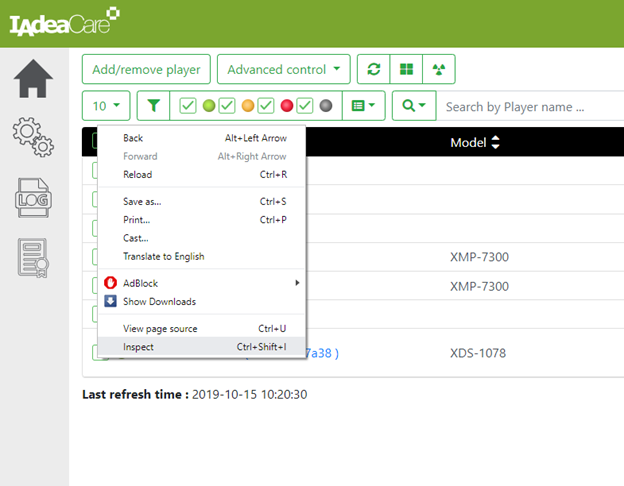The height and width of the screenshot is (486, 624).
Task: Expand the Advanced control dropdown
Action: (284, 69)
